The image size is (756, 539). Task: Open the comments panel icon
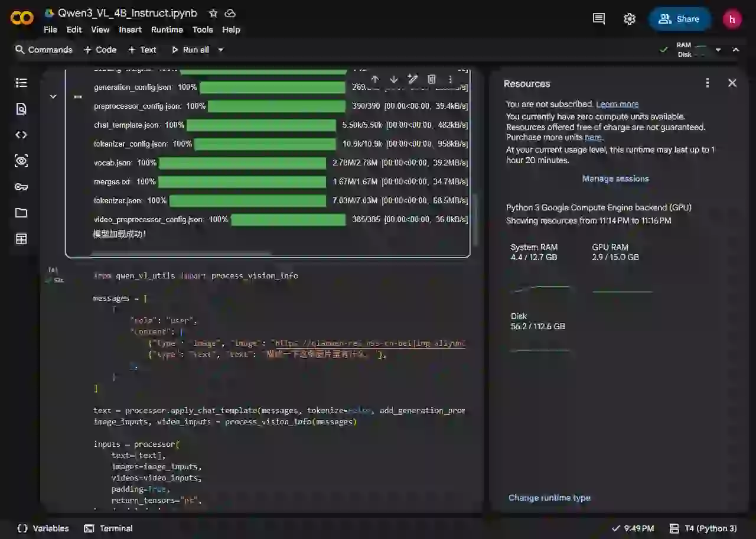(x=599, y=19)
